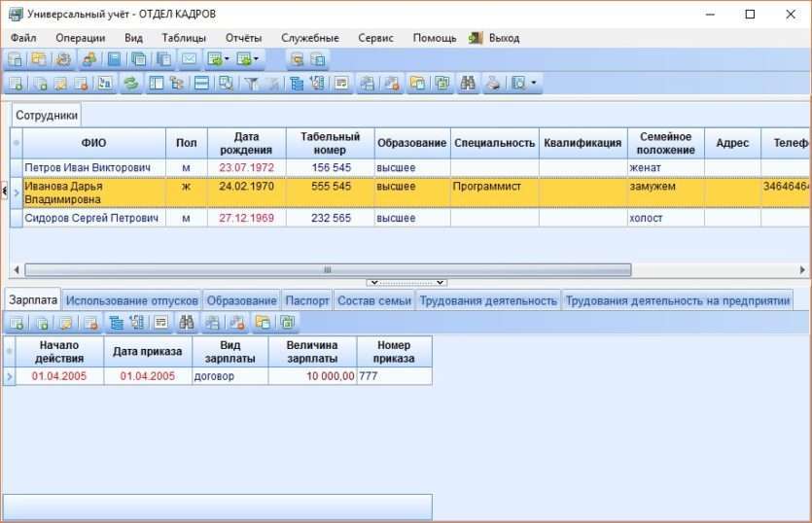Viewport: 812px width, 523px height.
Task: Click the sort A-Z icon in main toolbar
Action: pyautogui.click(x=105, y=84)
